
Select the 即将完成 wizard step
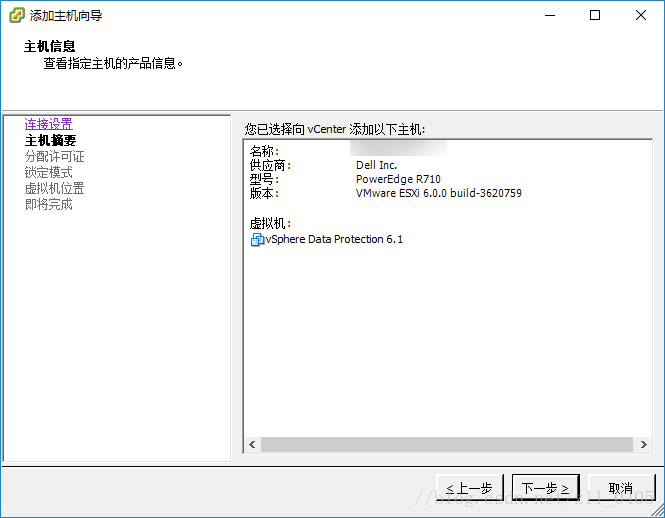click(x=48, y=204)
